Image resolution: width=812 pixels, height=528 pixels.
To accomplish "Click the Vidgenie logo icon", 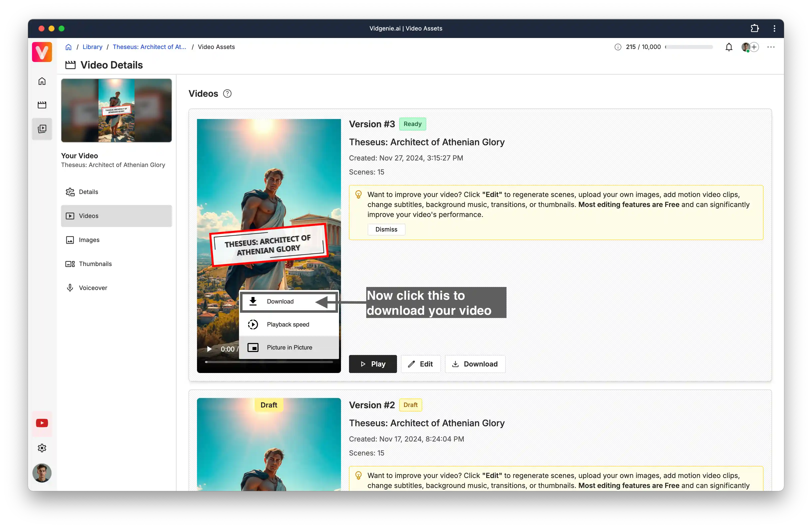I will pos(42,52).
